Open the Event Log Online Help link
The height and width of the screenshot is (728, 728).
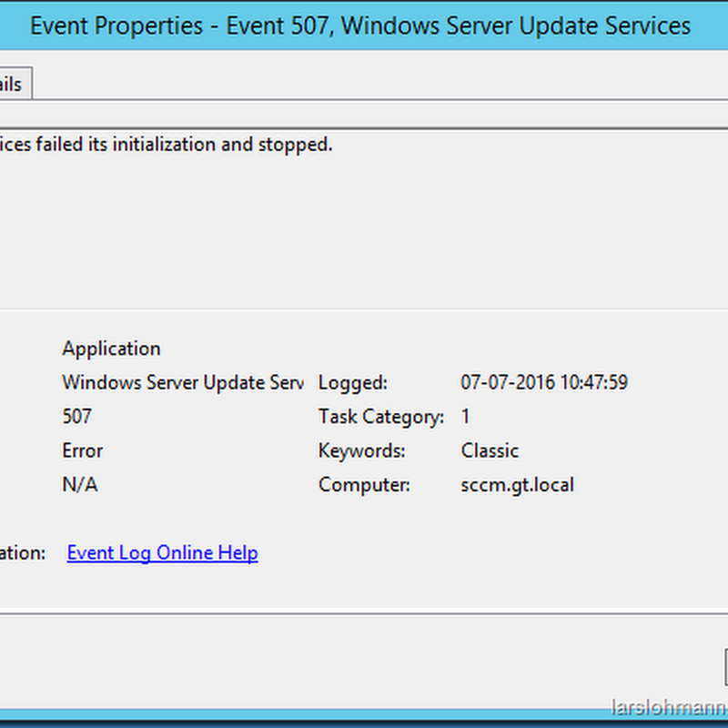coord(162,553)
